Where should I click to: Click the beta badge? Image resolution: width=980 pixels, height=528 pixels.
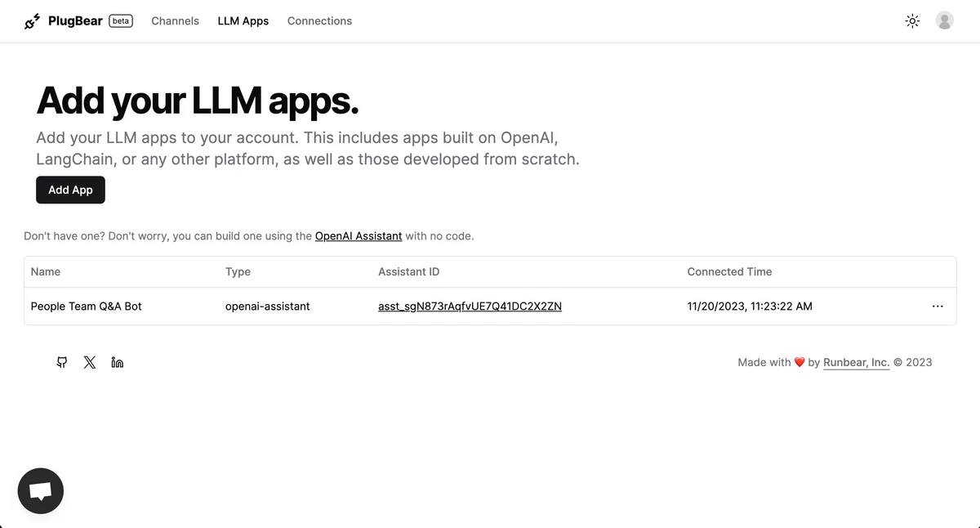tap(121, 21)
